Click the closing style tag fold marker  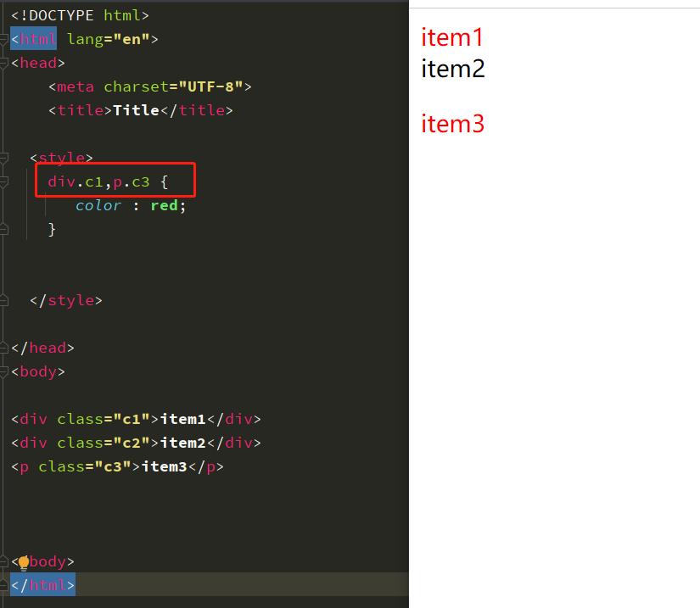3,301
